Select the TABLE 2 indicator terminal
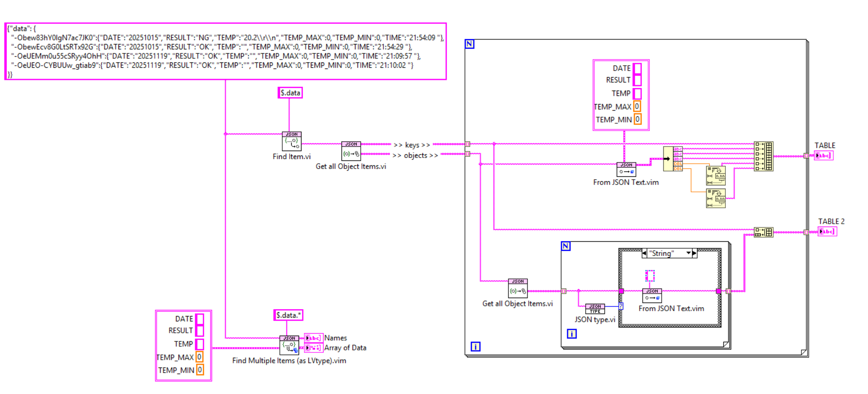 click(x=827, y=232)
